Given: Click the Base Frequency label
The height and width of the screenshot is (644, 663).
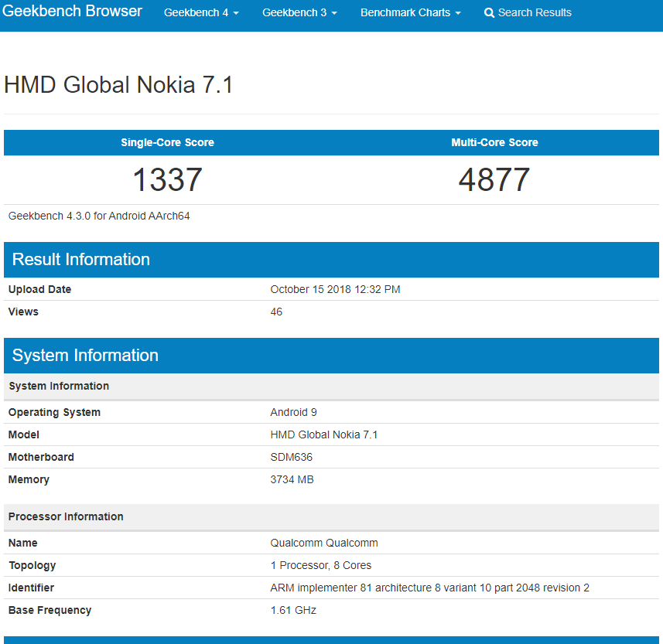Looking at the screenshot, I should (50, 610).
